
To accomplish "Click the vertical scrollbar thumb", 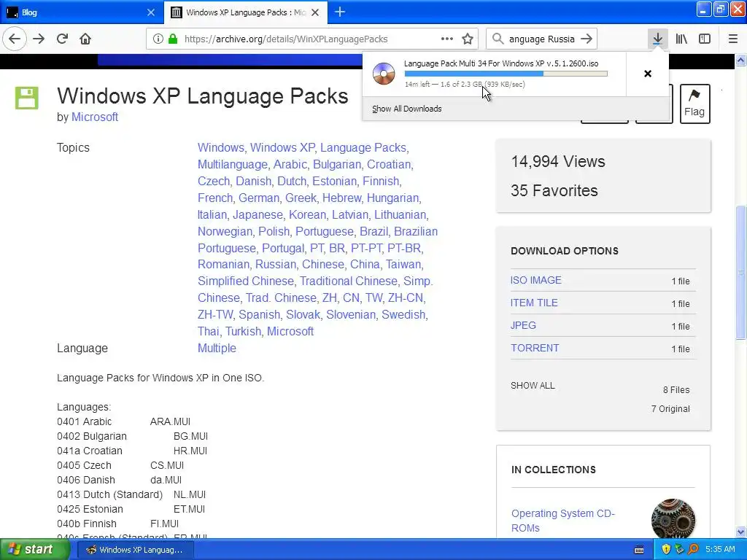I will pyautogui.click(x=740, y=273).
